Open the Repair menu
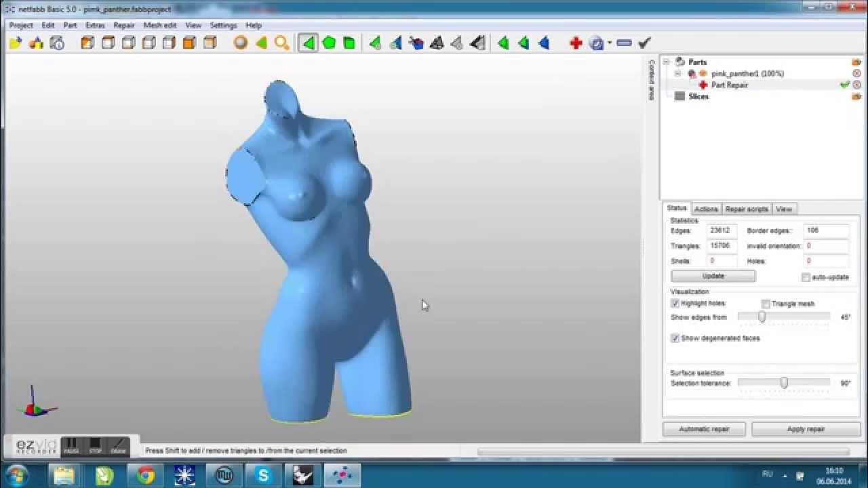This screenshot has height=488, width=868. coord(124,25)
